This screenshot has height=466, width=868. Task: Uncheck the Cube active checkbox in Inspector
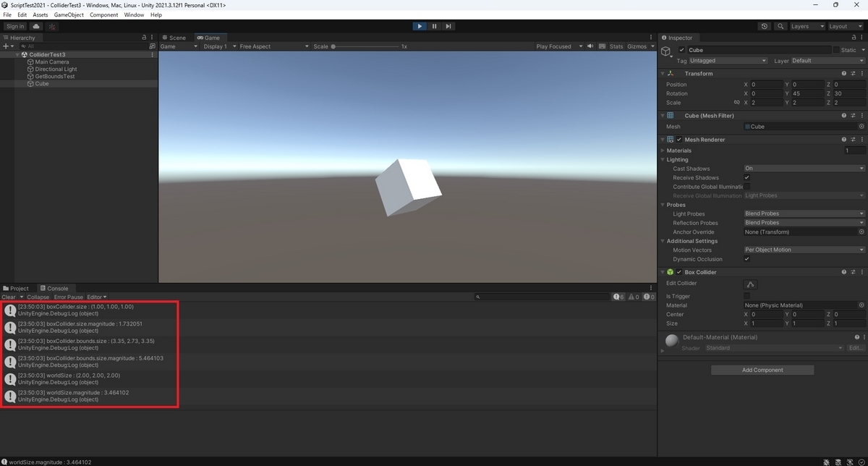click(681, 49)
